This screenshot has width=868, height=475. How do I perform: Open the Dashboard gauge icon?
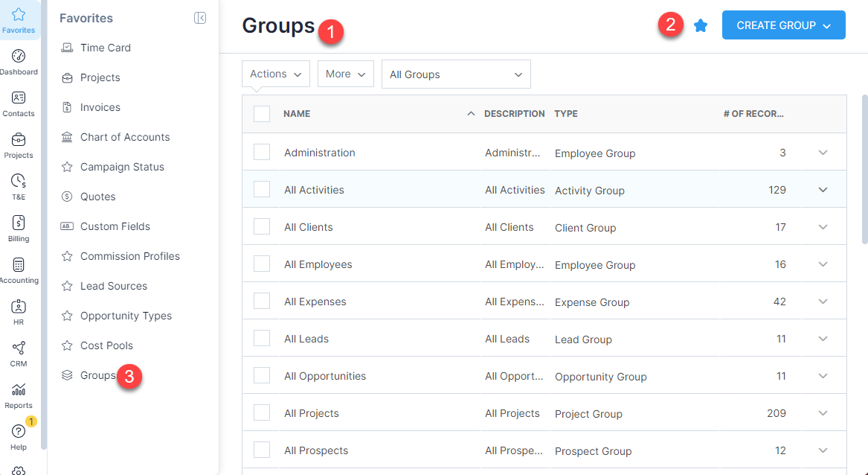(x=19, y=56)
